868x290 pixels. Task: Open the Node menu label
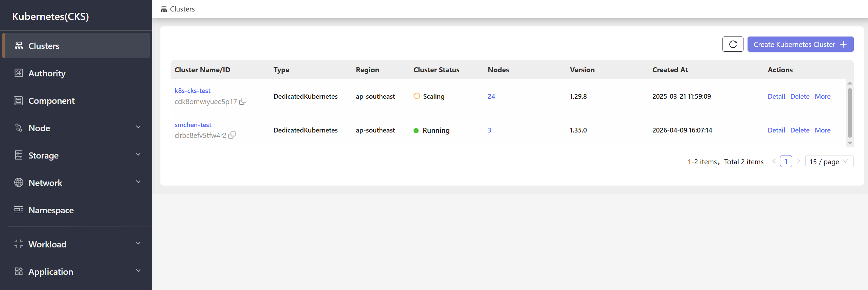[39, 128]
